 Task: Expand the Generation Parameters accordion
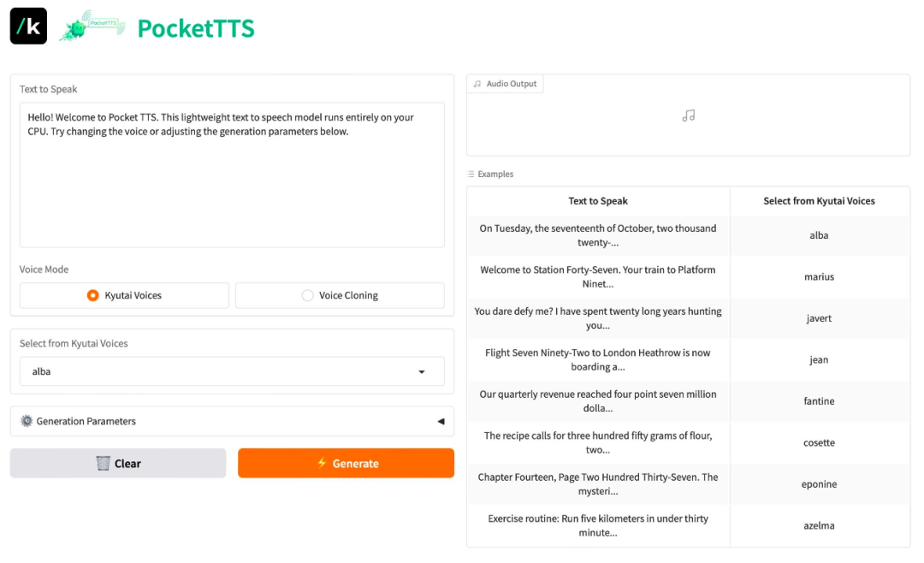click(x=232, y=421)
